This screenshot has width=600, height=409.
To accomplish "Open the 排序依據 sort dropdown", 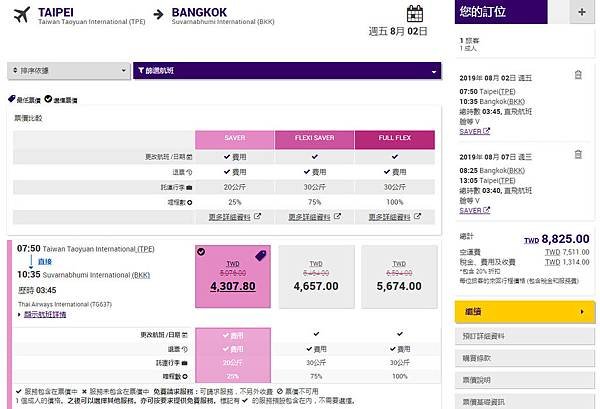I will [69, 71].
